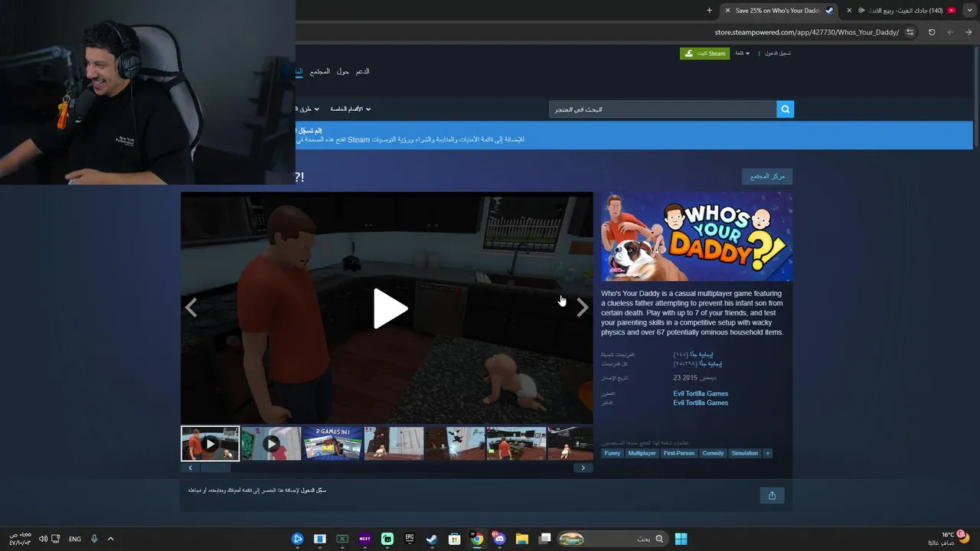
Task: Click the Funny tag
Action: coord(612,453)
